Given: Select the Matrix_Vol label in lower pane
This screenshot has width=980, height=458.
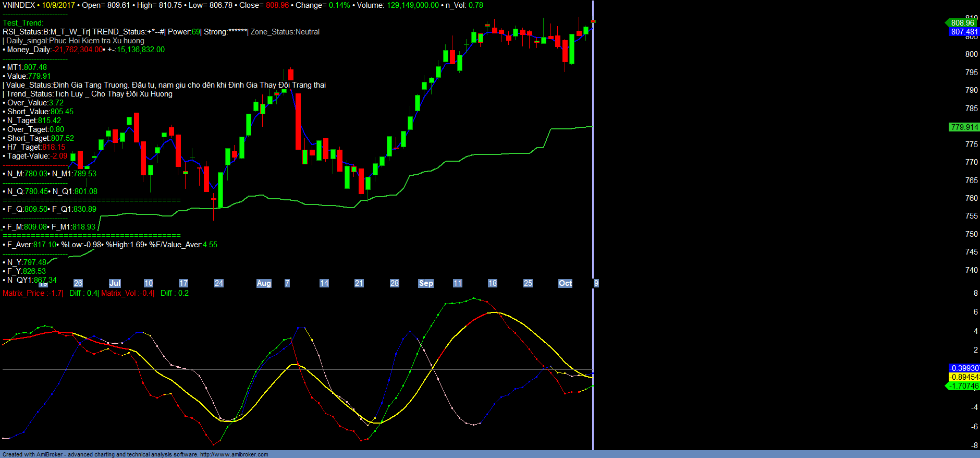Looking at the screenshot, I should 127,293.
